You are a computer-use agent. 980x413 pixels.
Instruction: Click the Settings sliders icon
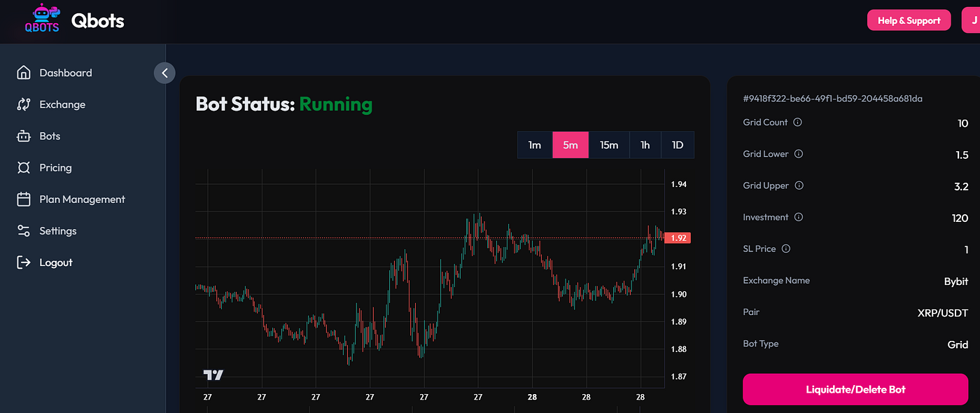pyautogui.click(x=24, y=231)
